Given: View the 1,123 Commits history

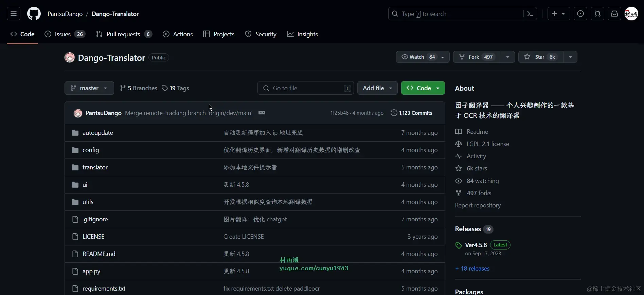Looking at the screenshot, I should pyautogui.click(x=411, y=113).
